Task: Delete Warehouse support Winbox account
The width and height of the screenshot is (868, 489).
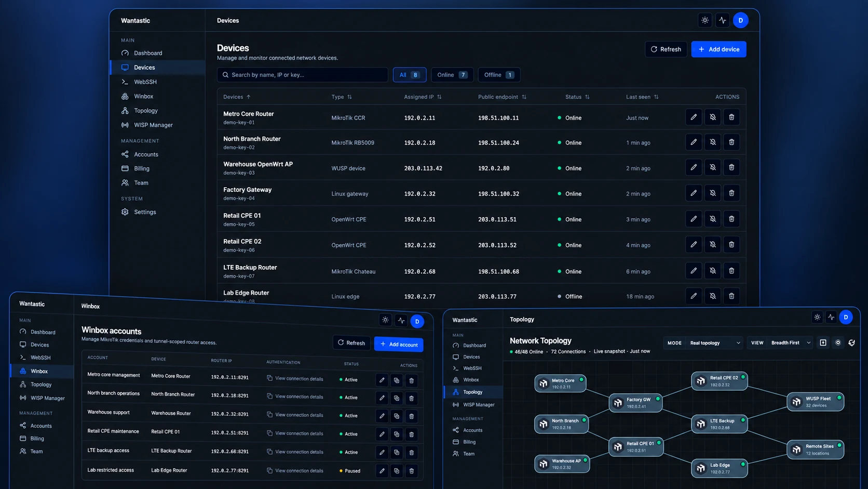Action: [x=411, y=416]
